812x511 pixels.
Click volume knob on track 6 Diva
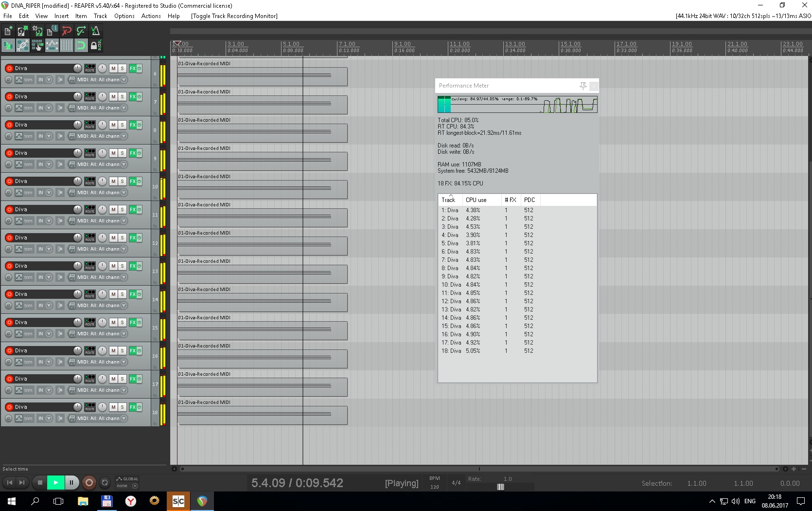click(78, 69)
